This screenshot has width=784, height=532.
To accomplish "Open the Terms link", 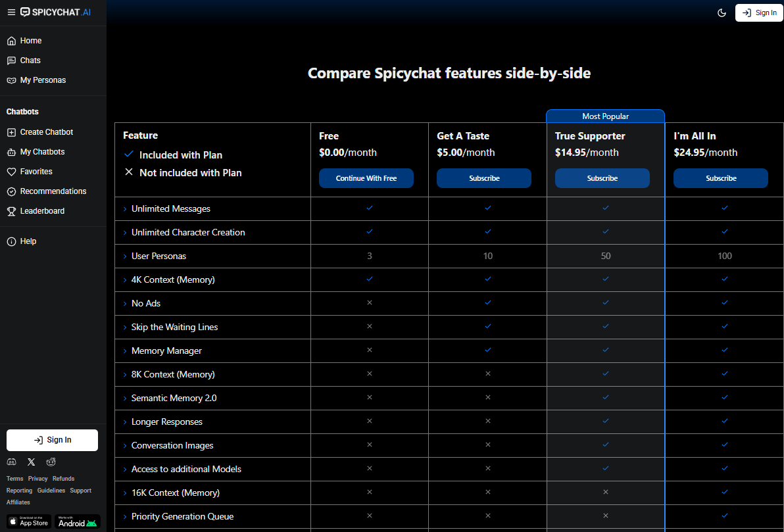I will point(15,479).
